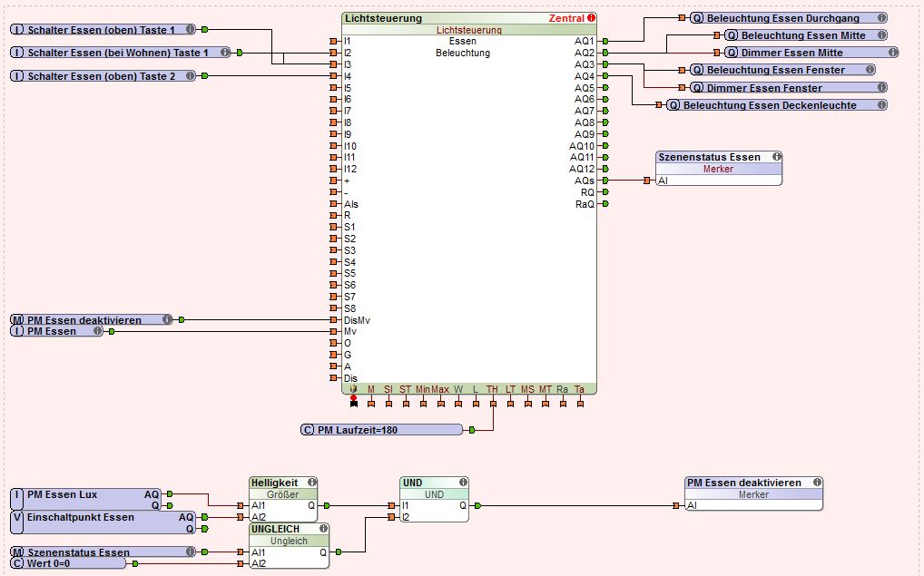Viewport: 924px width, 576px height.
Task: Select the PM Laufzeit=180 constant
Action: click(382, 430)
